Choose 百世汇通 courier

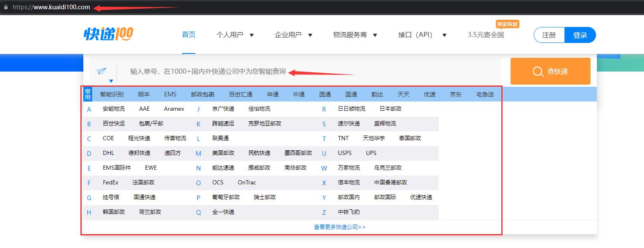241,94
